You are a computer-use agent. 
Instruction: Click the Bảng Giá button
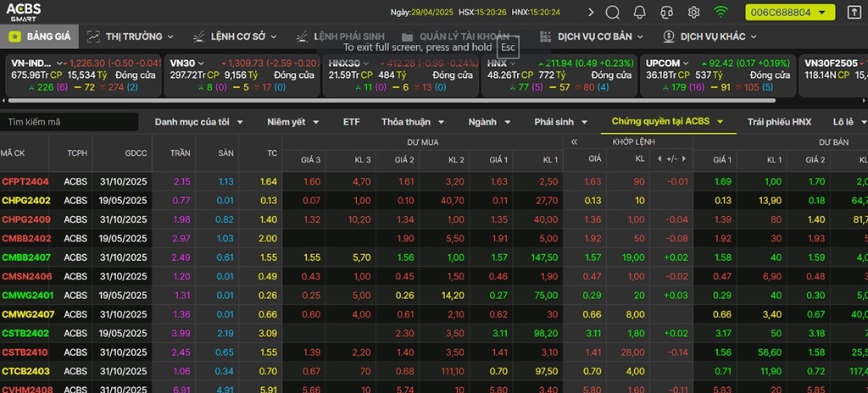point(39,36)
